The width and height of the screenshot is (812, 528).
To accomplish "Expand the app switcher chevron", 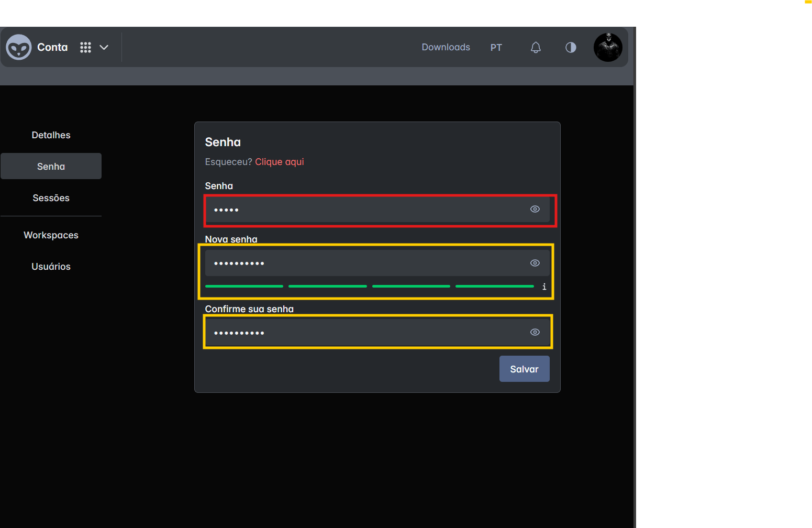I will click(104, 48).
